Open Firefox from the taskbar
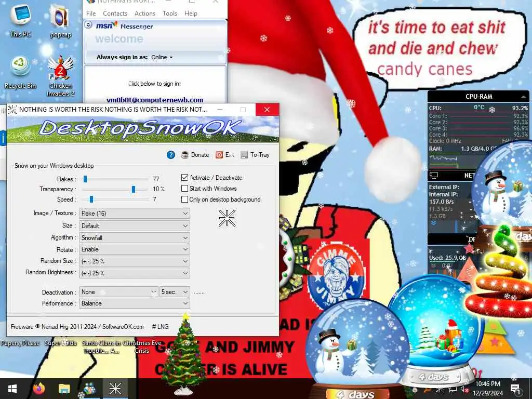This screenshot has height=399, width=532. pos(38,389)
